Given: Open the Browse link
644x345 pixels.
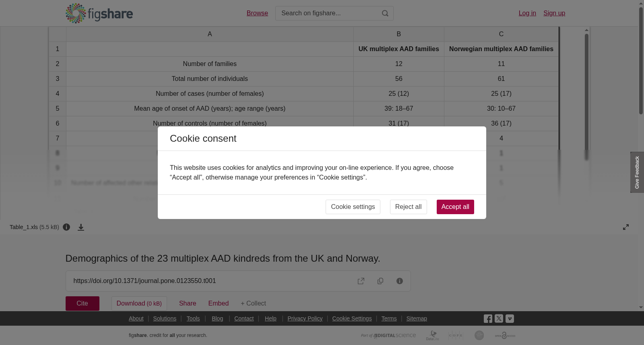Looking at the screenshot, I should (257, 13).
